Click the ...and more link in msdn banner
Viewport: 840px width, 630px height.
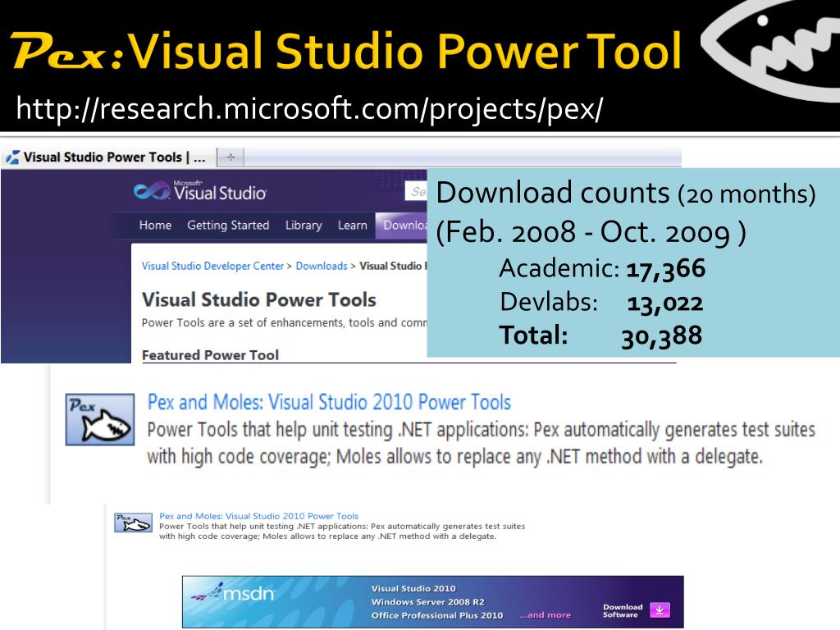[545, 615]
